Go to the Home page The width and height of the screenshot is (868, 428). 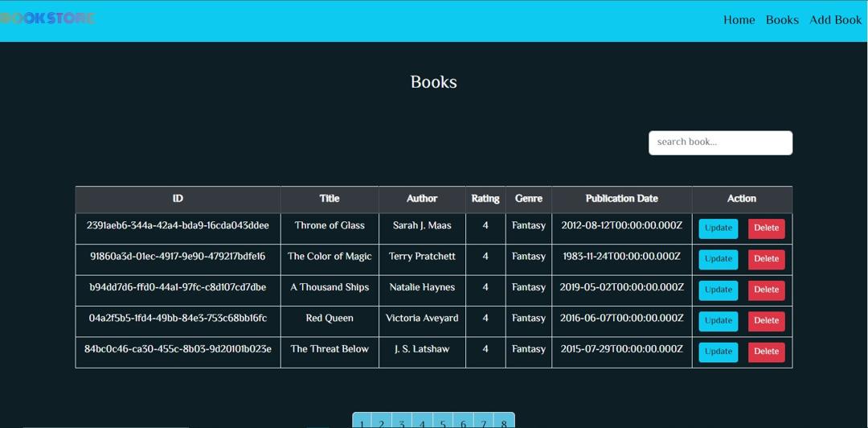[739, 20]
